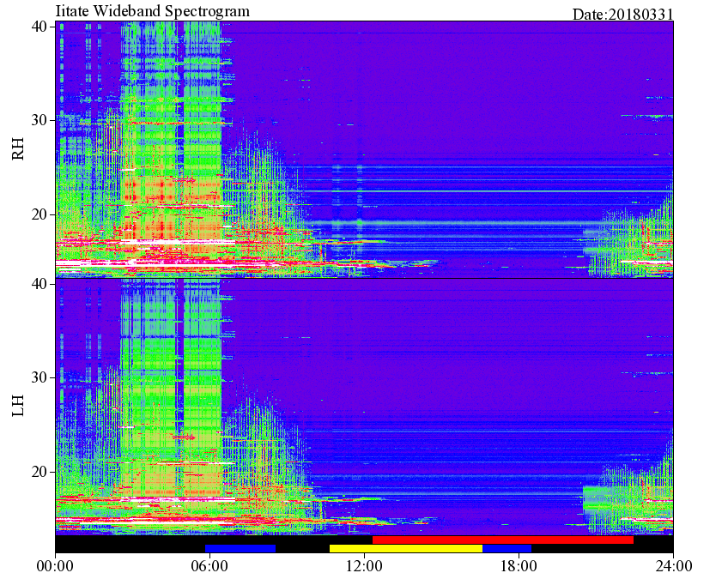Click the 24:00 time axis label

click(x=673, y=566)
